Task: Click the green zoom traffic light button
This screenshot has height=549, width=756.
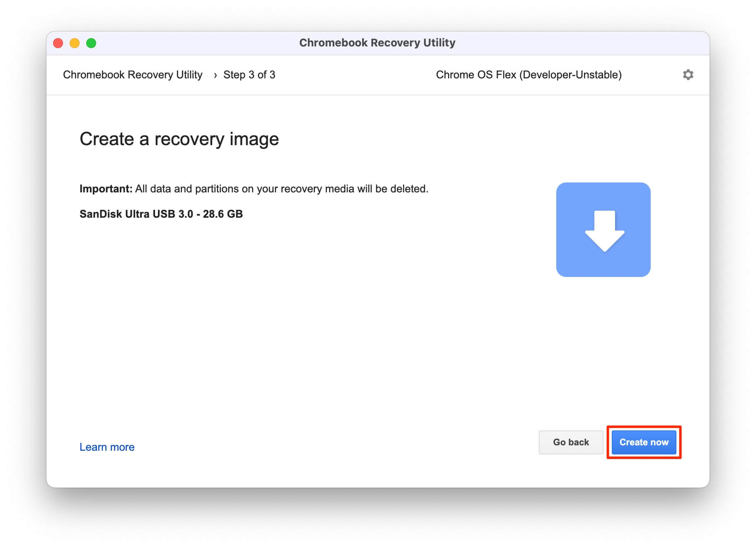Action: (91, 43)
